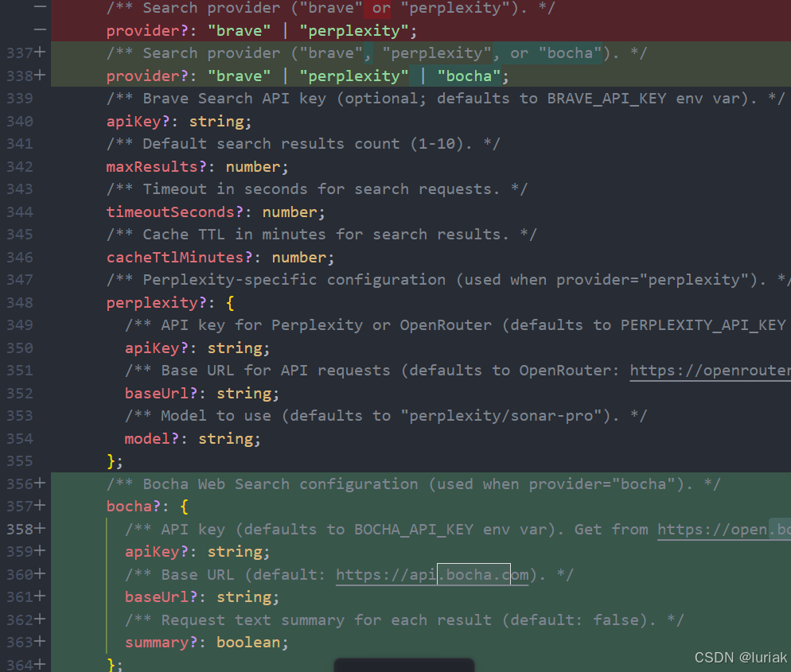This screenshot has width=791, height=672.
Task: Click "Default search results count" comment
Action: coord(303,144)
